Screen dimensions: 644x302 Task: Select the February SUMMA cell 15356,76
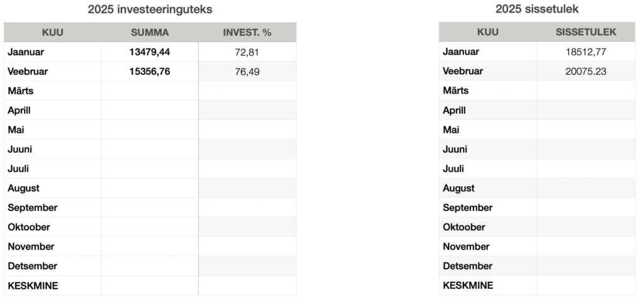click(x=150, y=72)
